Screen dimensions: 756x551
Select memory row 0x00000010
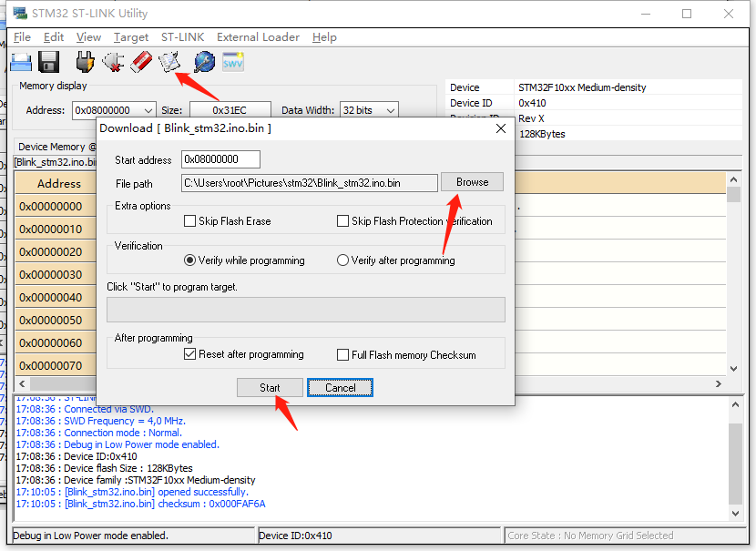[x=56, y=229]
